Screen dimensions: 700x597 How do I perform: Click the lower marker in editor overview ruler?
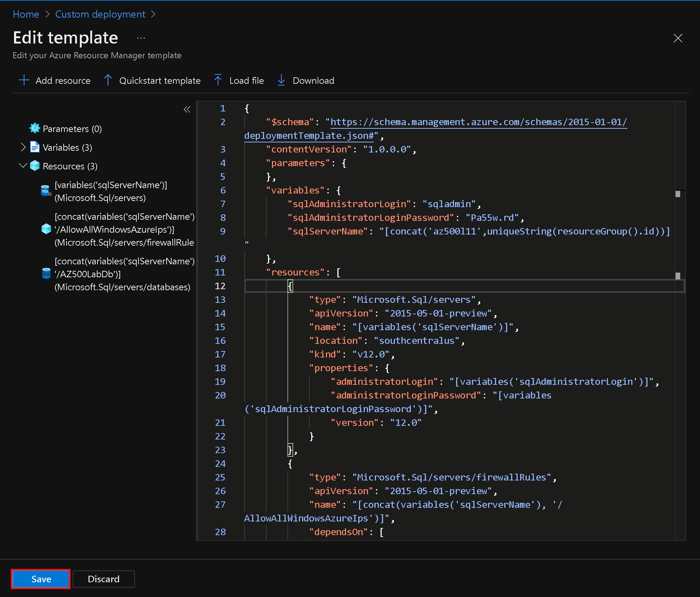click(678, 276)
